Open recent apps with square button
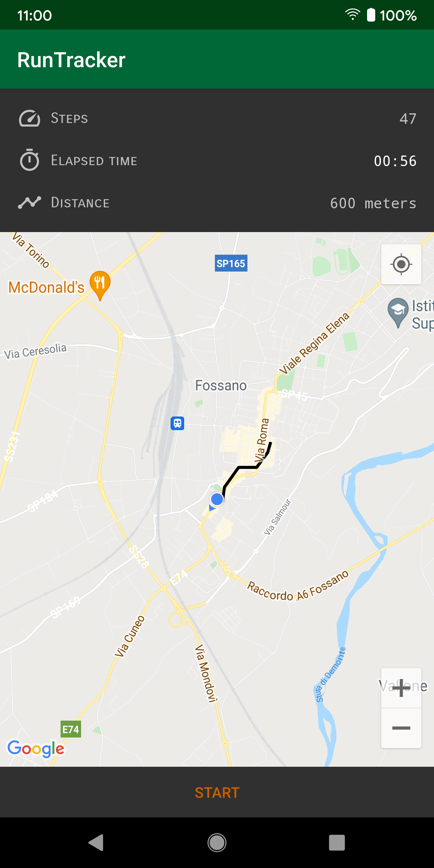This screenshot has height=868, width=434. (x=337, y=843)
